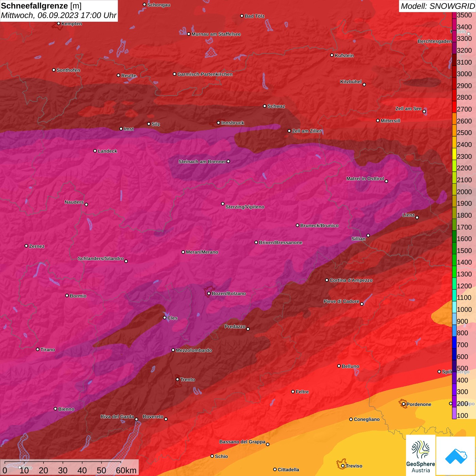The image size is (476, 476).
Task: Click the Bad Tölz marker
Action: (242, 16)
